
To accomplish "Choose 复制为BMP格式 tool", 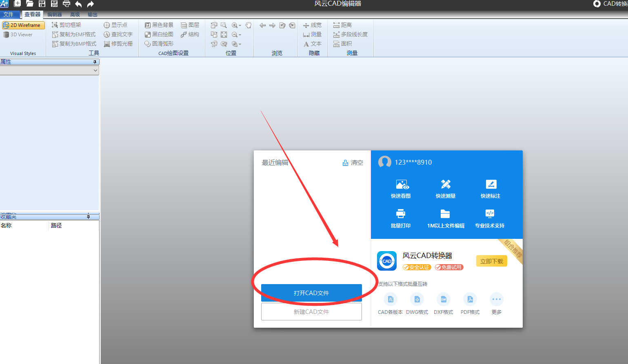I will [74, 44].
